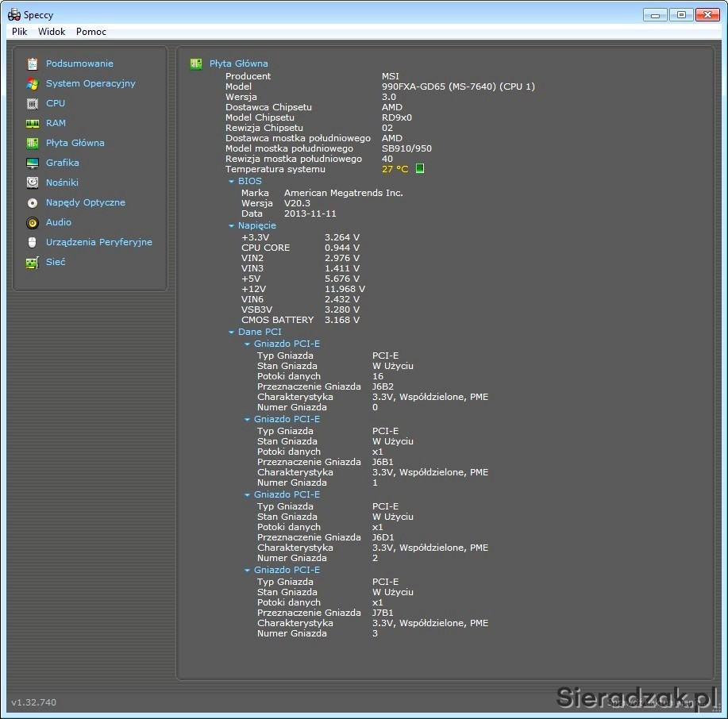Image resolution: width=728 pixels, height=719 pixels.
Task: Select the Temperatura systemu label
Action: coord(275,169)
